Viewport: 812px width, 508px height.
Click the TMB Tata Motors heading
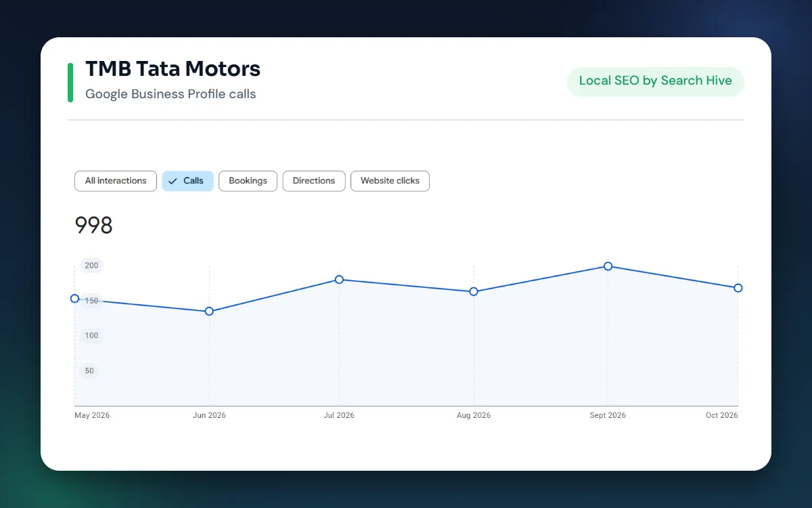[x=173, y=68]
